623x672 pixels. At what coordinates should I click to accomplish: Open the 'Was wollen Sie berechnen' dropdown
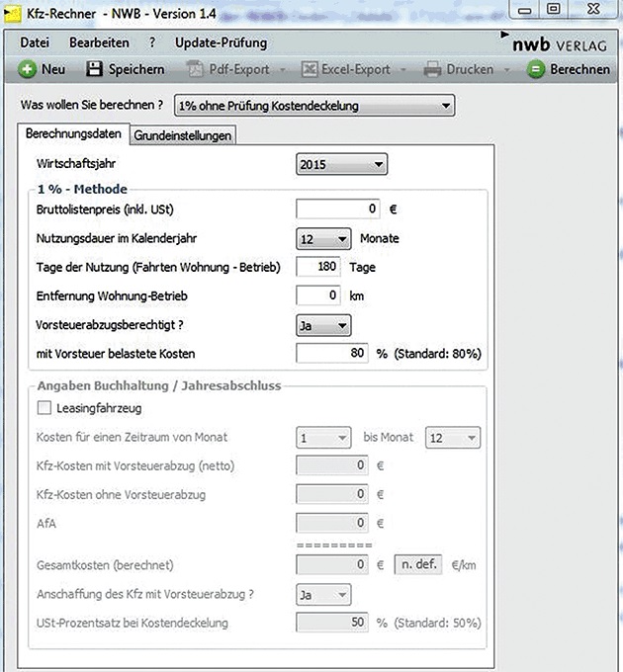point(313,105)
